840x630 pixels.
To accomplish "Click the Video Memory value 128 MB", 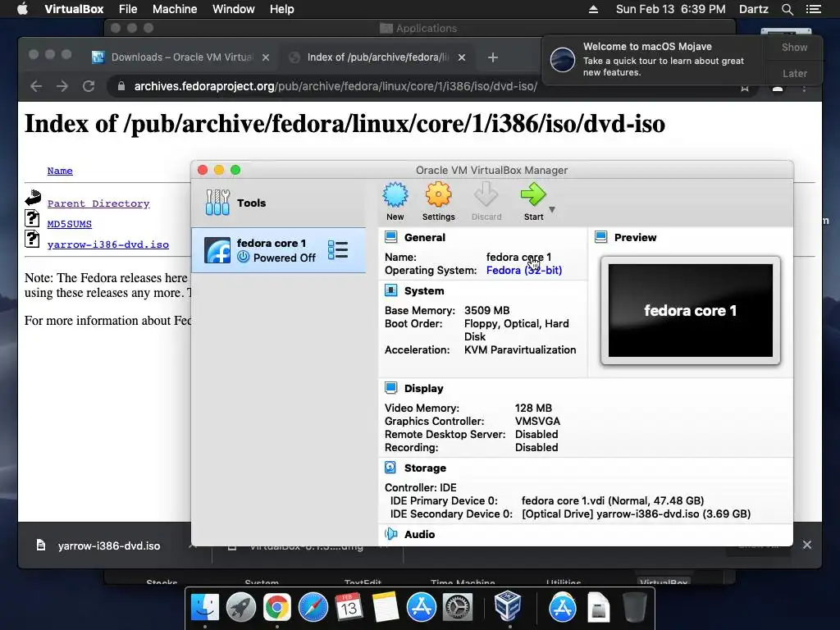I will pyautogui.click(x=533, y=409).
